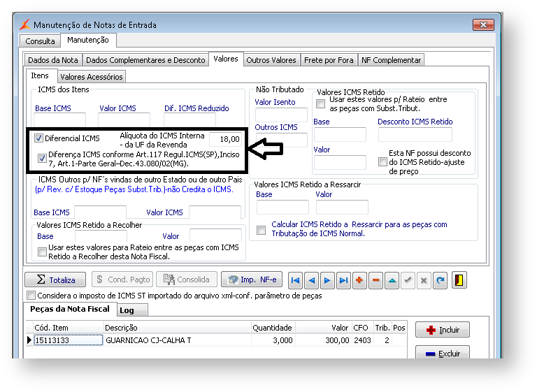
Task: Toggle Diferença ICMS conforme Art.117 checkbox
Action: coord(43,158)
